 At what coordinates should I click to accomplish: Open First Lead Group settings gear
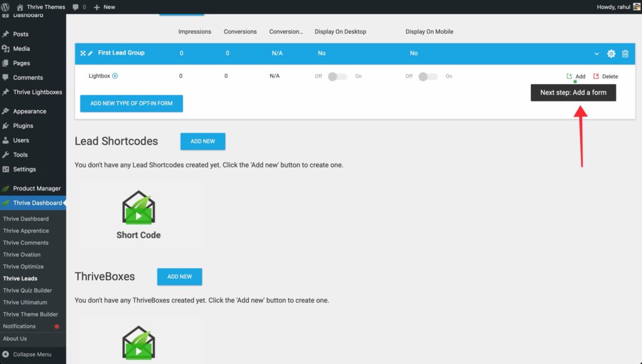(611, 54)
